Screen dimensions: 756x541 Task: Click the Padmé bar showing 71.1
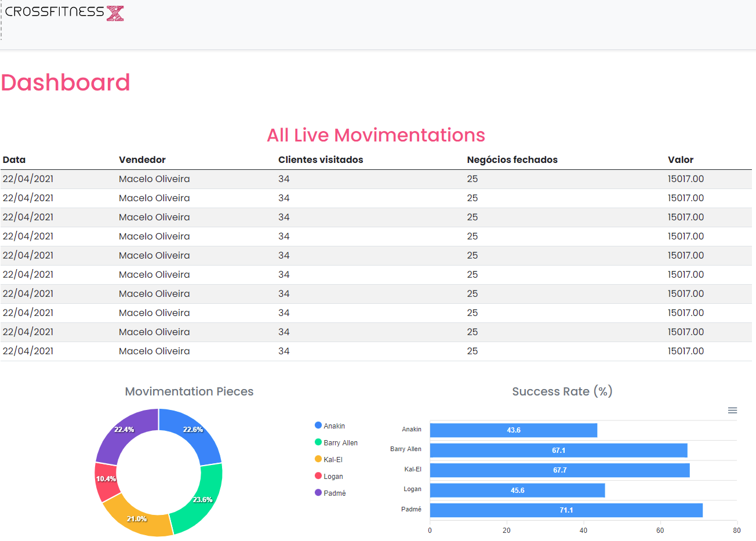[566, 510]
